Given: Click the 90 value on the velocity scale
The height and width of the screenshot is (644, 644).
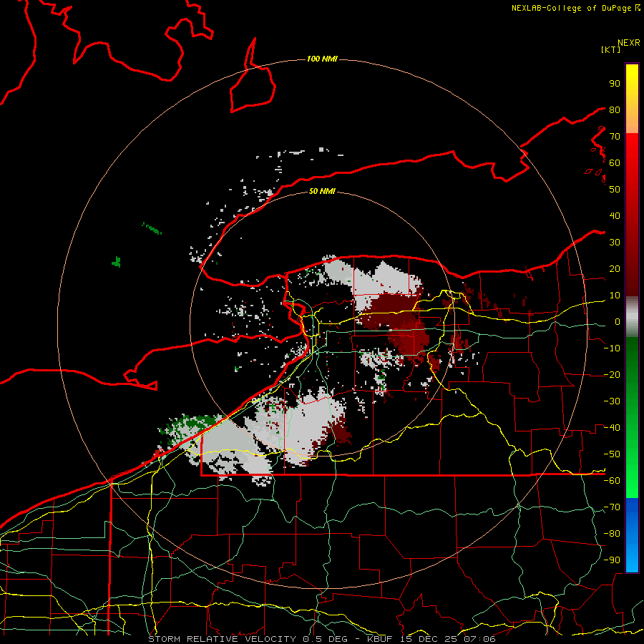Looking at the screenshot, I should pos(615,84).
